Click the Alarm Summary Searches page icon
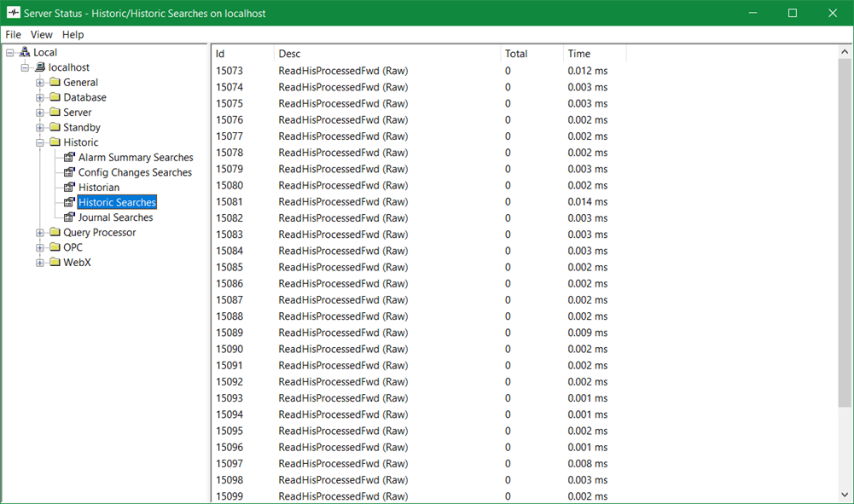The height and width of the screenshot is (504, 854). click(x=70, y=158)
